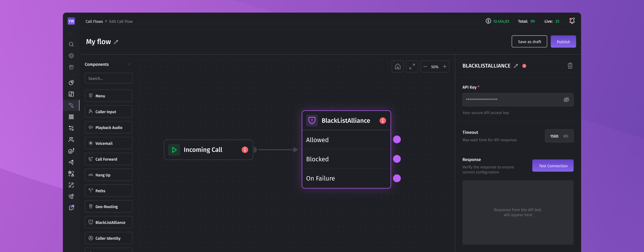Click the balance dollar coin icon
Screen dimensions: 644x252
(488, 21)
